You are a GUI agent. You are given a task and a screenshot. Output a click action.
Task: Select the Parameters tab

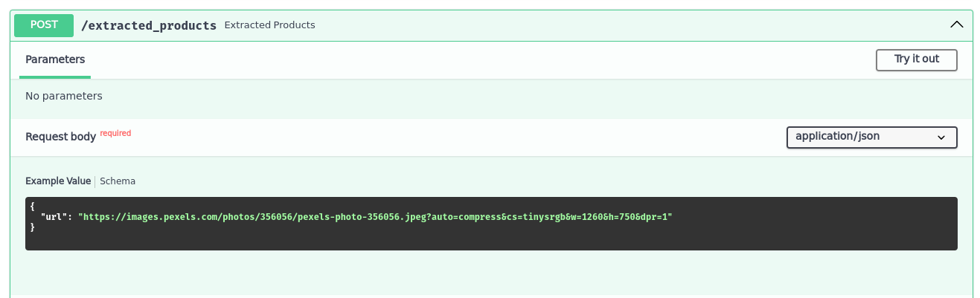coord(55,59)
